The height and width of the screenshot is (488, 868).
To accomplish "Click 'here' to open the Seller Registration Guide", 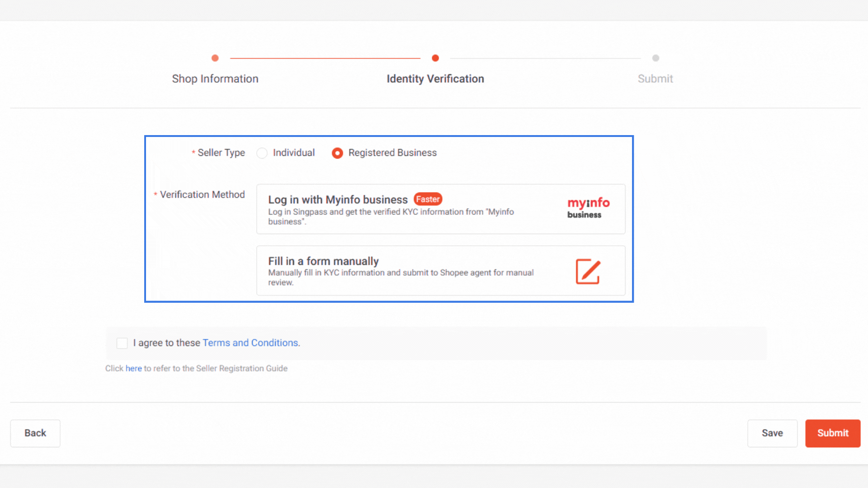I will pos(134,368).
